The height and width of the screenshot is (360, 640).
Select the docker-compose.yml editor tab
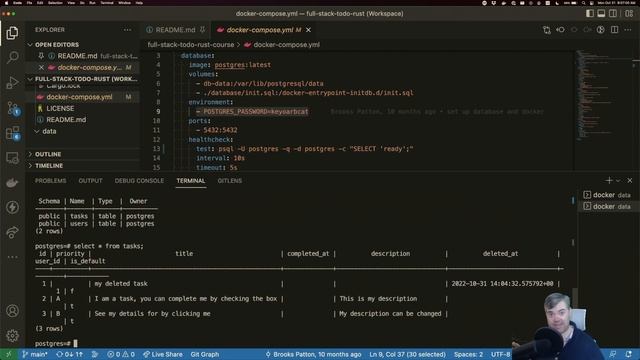(263, 30)
